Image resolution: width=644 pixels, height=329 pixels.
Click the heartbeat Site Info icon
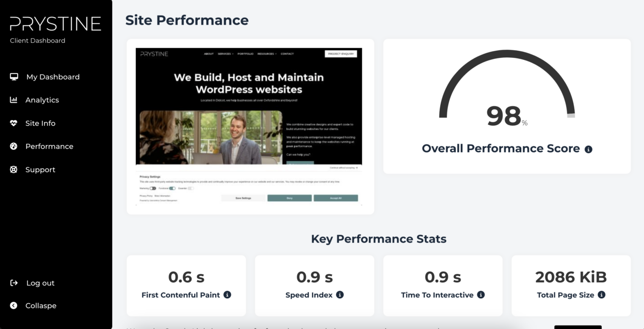point(14,123)
